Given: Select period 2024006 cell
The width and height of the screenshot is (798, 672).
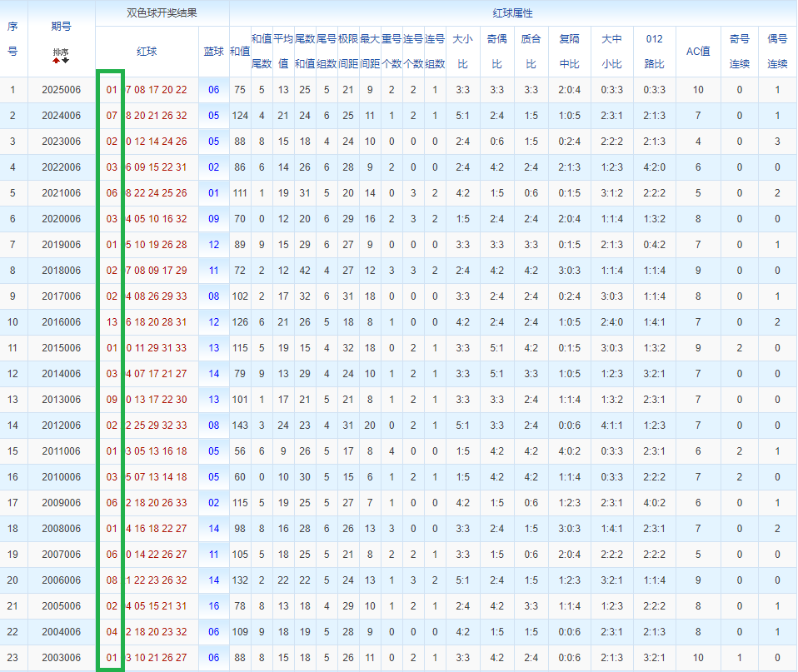Looking at the screenshot, I should click(x=61, y=116).
